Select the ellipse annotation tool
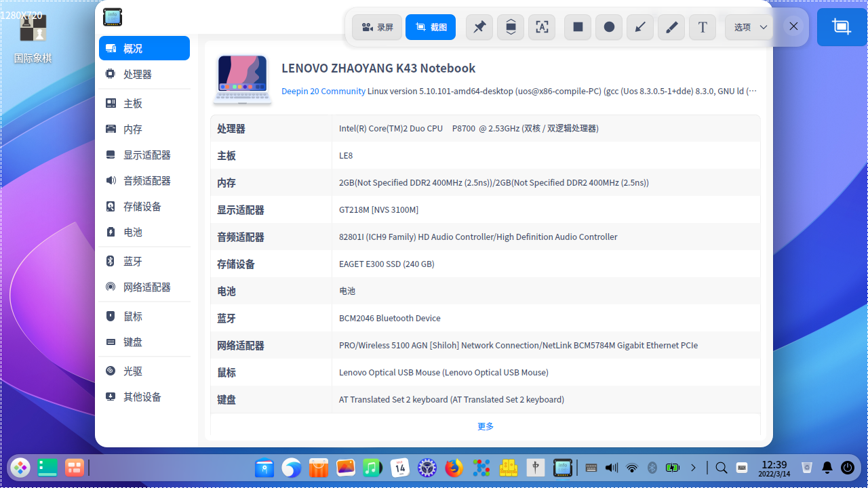868x488 pixels. click(608, 26)
